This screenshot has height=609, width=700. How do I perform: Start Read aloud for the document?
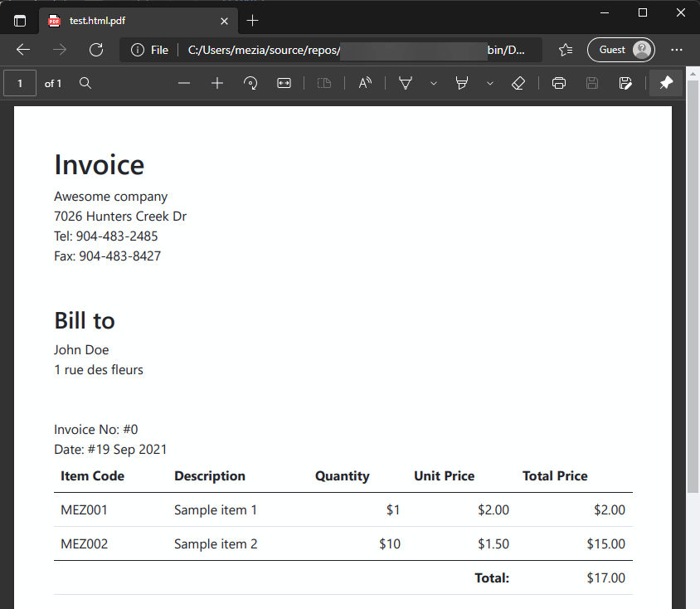coord(365,83)
